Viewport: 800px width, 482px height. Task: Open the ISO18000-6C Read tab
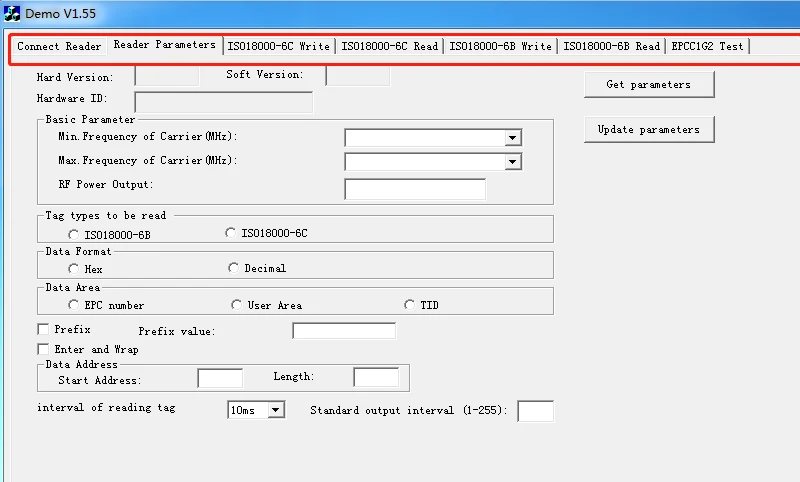390,46
